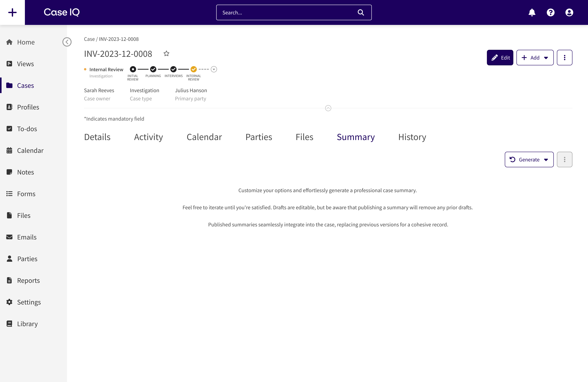Click into the Search field
The width and height of the screenshot is (588, 382).
(x=287, y=12)
